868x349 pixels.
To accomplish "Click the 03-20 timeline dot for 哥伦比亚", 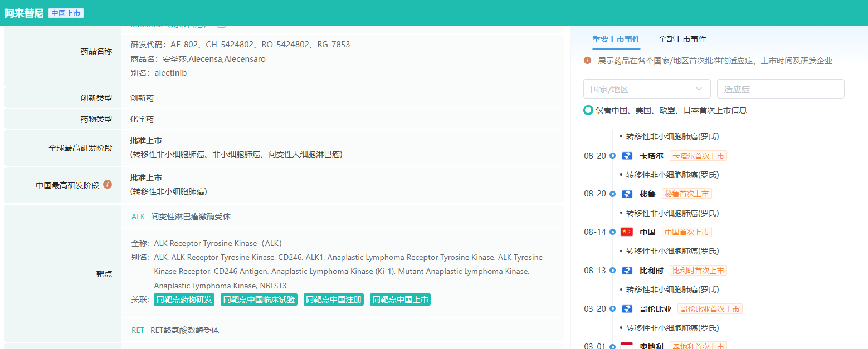I will click(x=612, y=309).
